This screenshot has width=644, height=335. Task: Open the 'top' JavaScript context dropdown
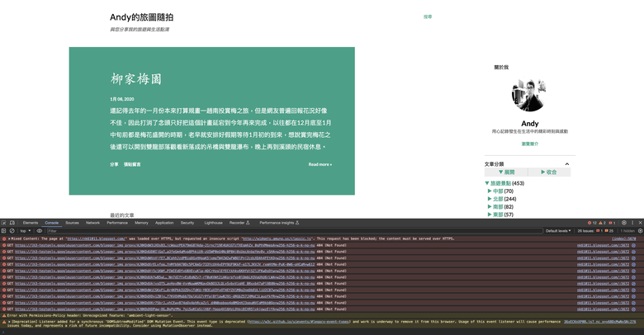point(26,231)
